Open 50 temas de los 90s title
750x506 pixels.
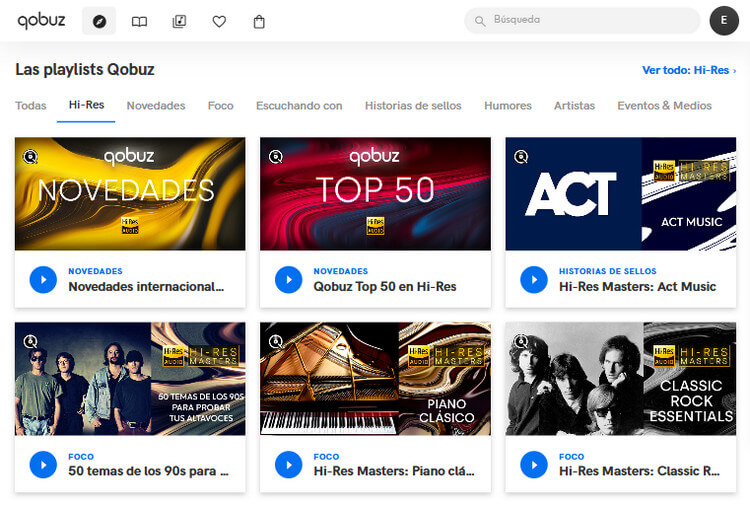coord(148,471)
